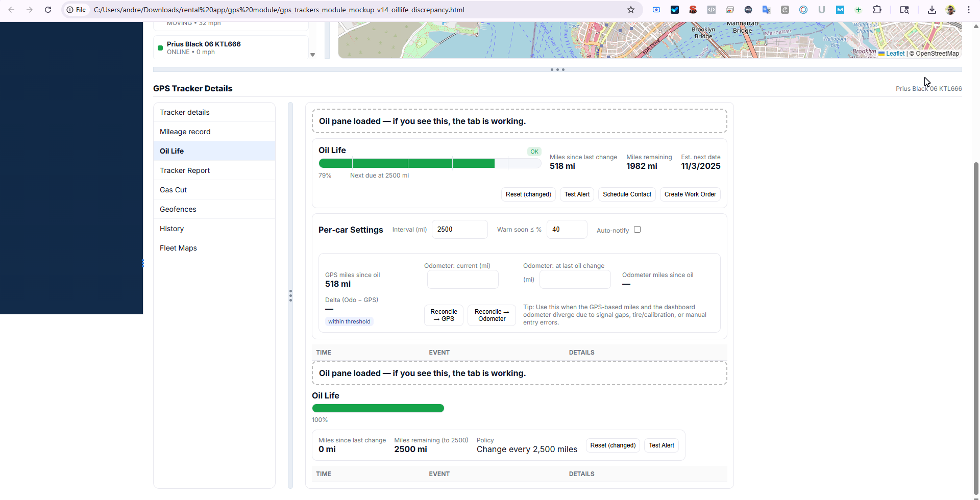The width and height of the screenshot is (980, 500).
Task: Open the Geofences tab
Action: pyautogui.click(x=178, y=209)
